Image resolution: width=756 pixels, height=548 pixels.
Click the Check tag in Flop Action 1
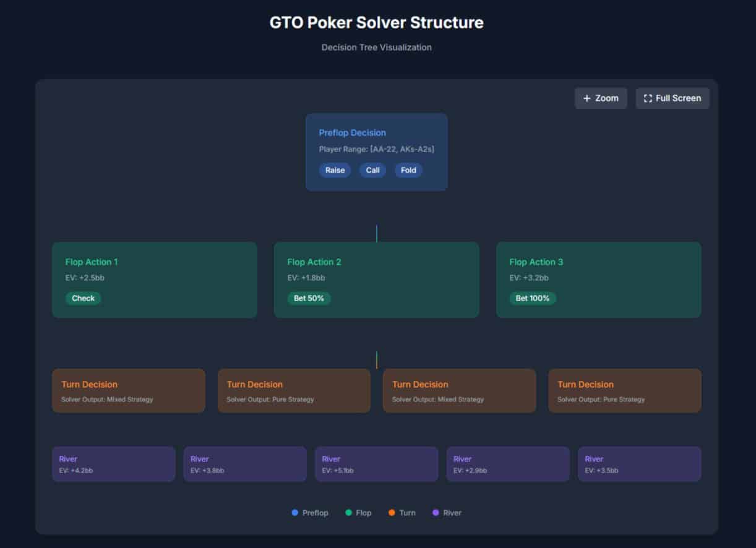point(83,298)
